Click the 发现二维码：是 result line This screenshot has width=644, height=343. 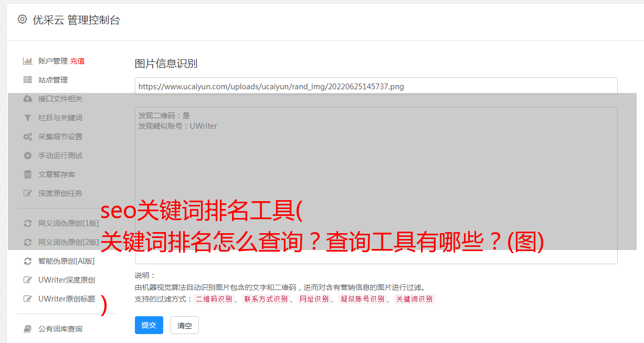(x=164, y=116)
